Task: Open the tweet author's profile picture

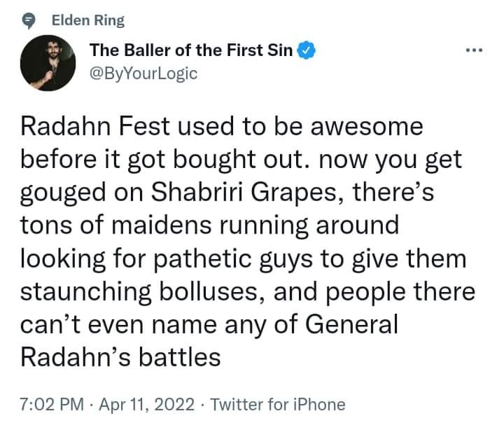Action: (x=48, y=63)
